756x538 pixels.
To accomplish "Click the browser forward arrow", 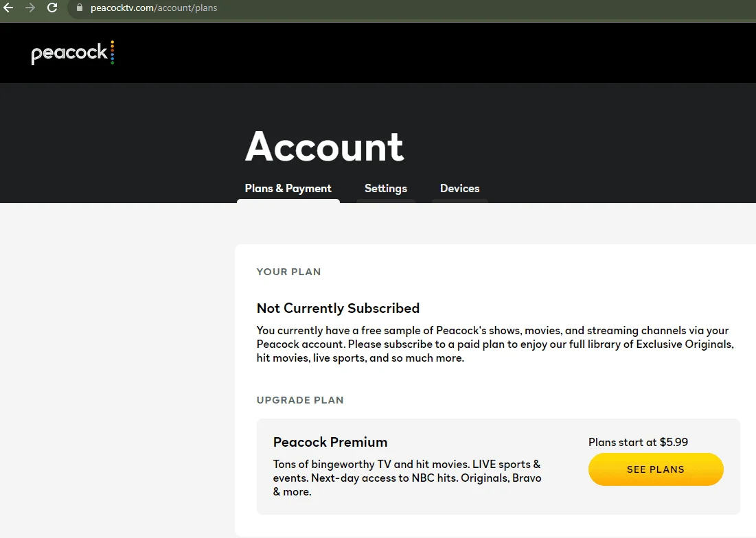I will tap(30, 8).
